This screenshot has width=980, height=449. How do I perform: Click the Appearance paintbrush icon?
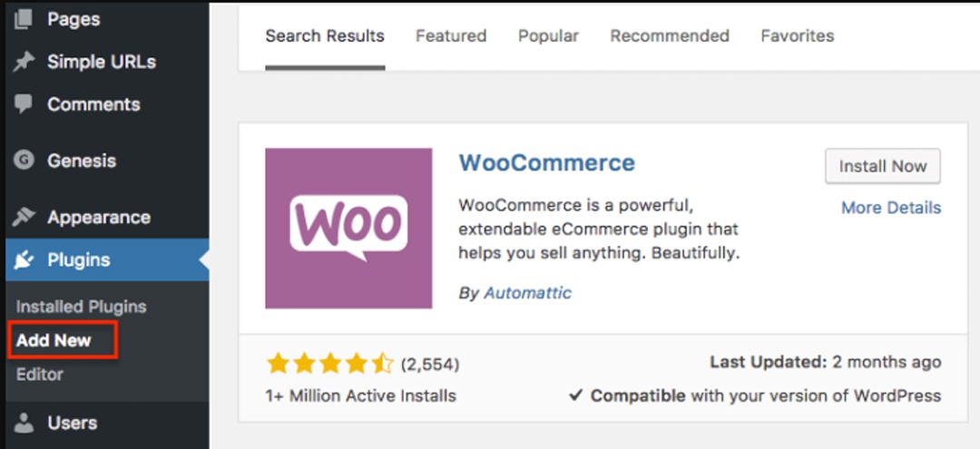point(24,217)
